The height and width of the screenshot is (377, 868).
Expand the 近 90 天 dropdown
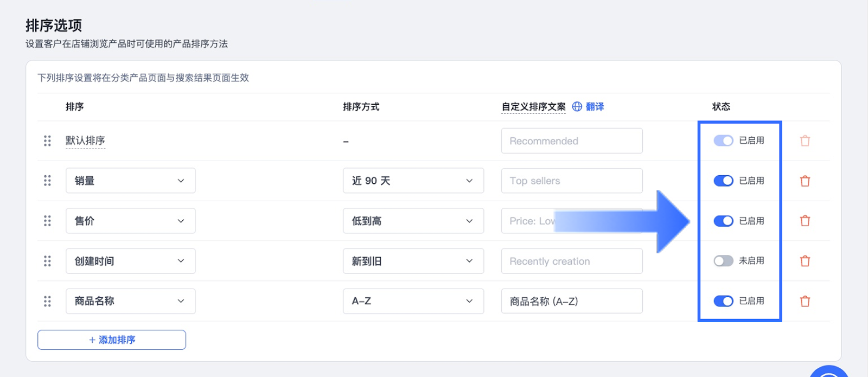click(413, 181)
